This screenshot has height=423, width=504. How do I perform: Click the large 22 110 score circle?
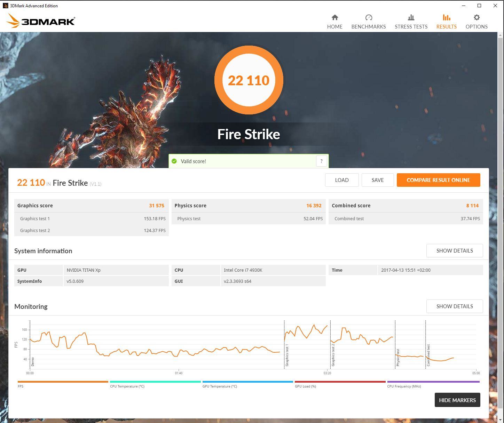click(x=249, y=80)
